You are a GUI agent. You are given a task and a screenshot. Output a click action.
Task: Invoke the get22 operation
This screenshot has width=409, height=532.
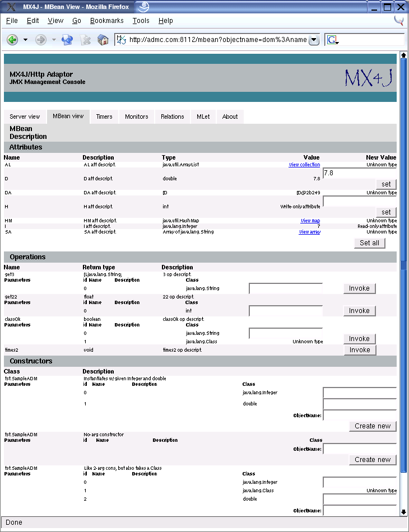[x=360, y=311]
